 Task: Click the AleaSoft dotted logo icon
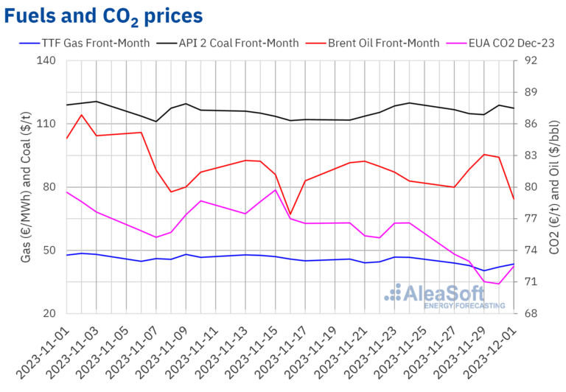393,293
